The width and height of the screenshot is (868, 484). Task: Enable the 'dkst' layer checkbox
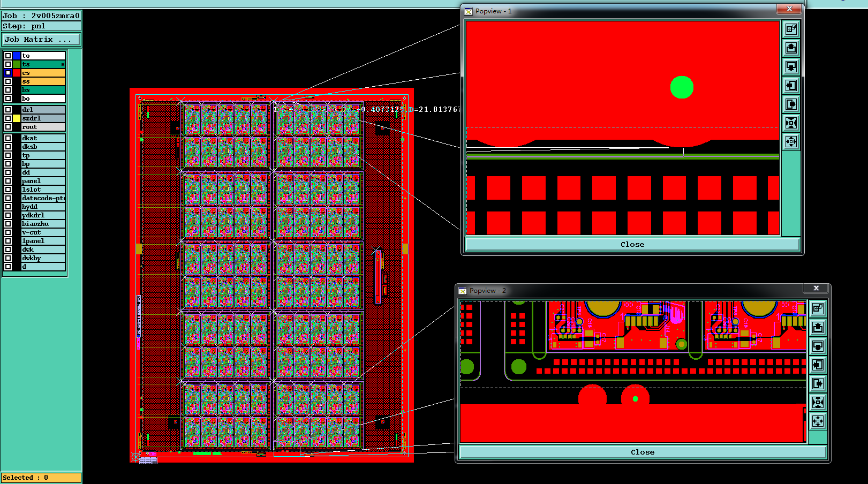[8, 138]
